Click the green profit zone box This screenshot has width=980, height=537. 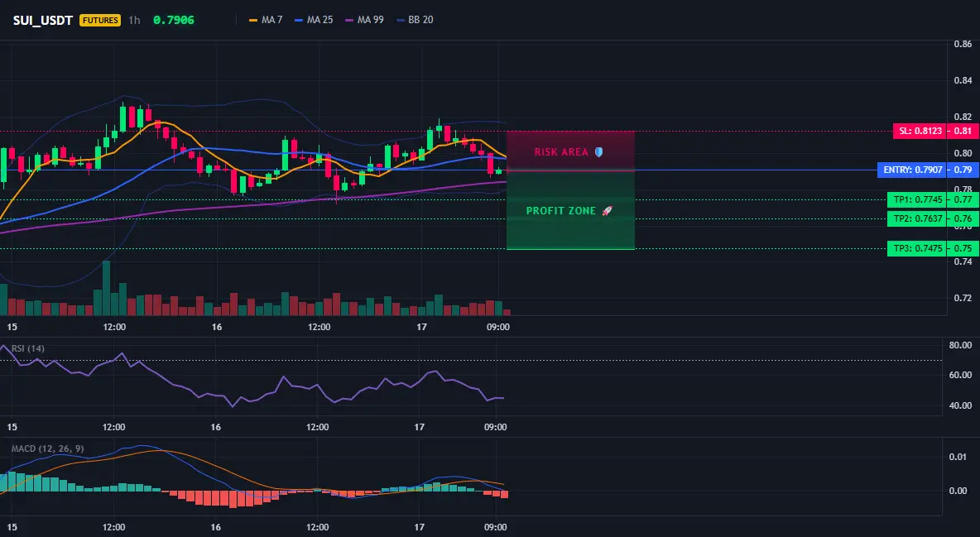[570, 210]
